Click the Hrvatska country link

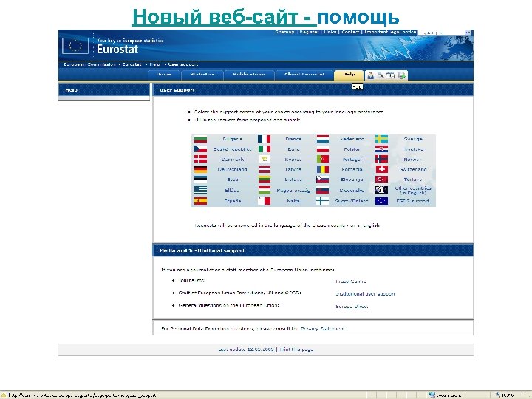(x=412, y=149)
